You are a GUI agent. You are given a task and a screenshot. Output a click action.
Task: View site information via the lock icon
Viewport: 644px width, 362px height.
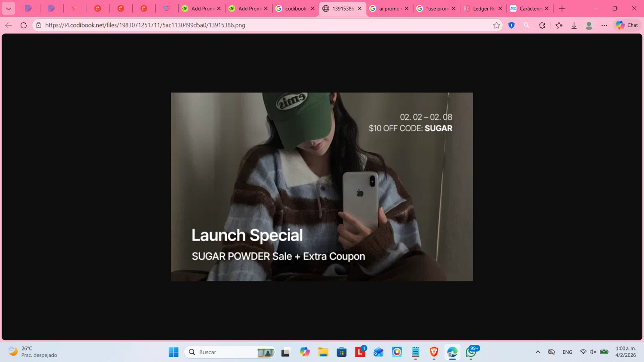coord(39,25)
